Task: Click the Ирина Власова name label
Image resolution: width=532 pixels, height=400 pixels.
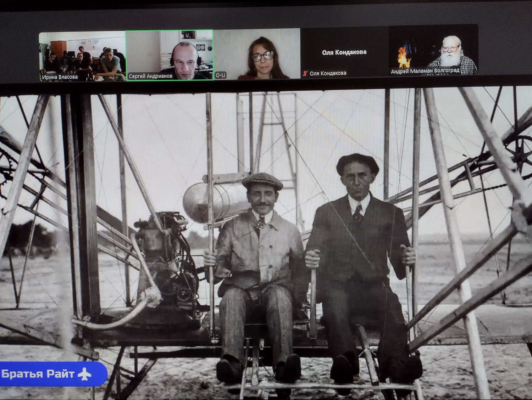Action: click(x=60, y=77)
